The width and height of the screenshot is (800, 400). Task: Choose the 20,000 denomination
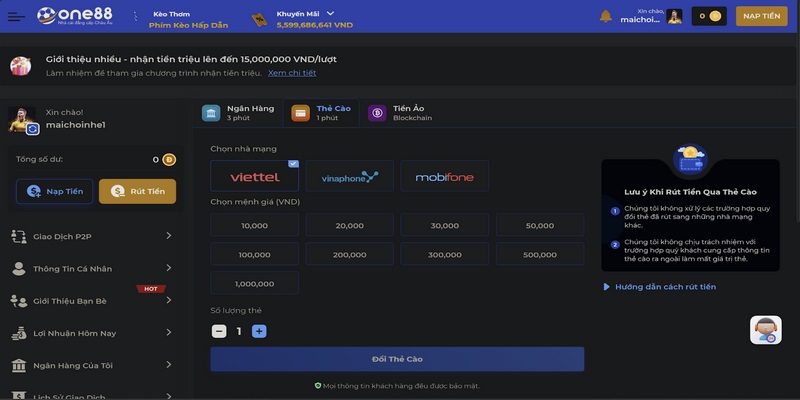tap(349, 225)
